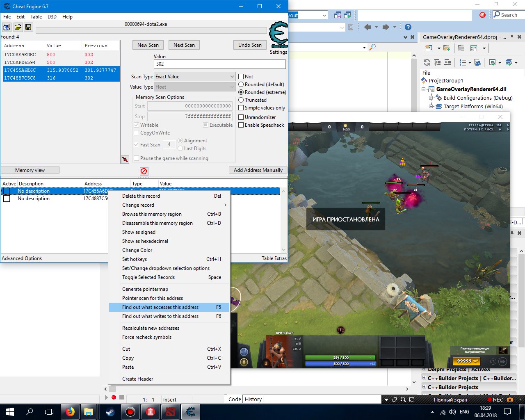The height and width of the screenshot is (420, 525).
Task: Open the Scan Type dropdown
Action: click(195, 77)
